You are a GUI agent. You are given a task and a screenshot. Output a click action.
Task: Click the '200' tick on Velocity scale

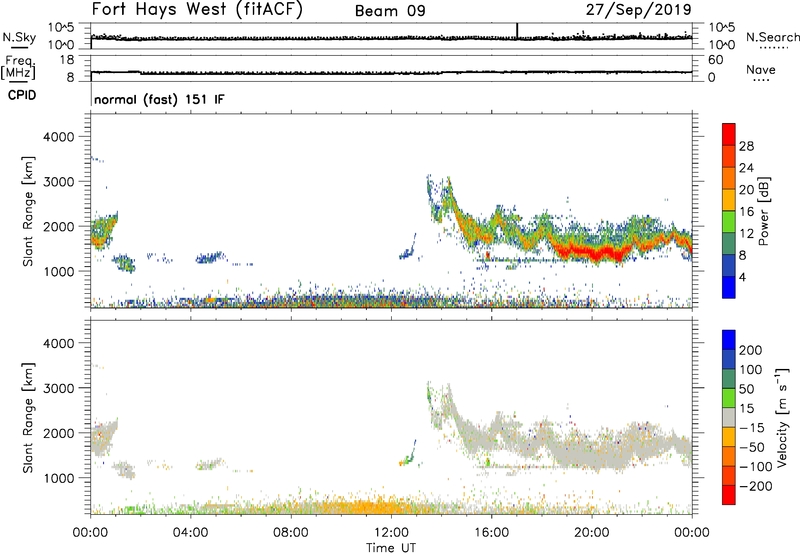pyautogui.click(x=751, y=350)
